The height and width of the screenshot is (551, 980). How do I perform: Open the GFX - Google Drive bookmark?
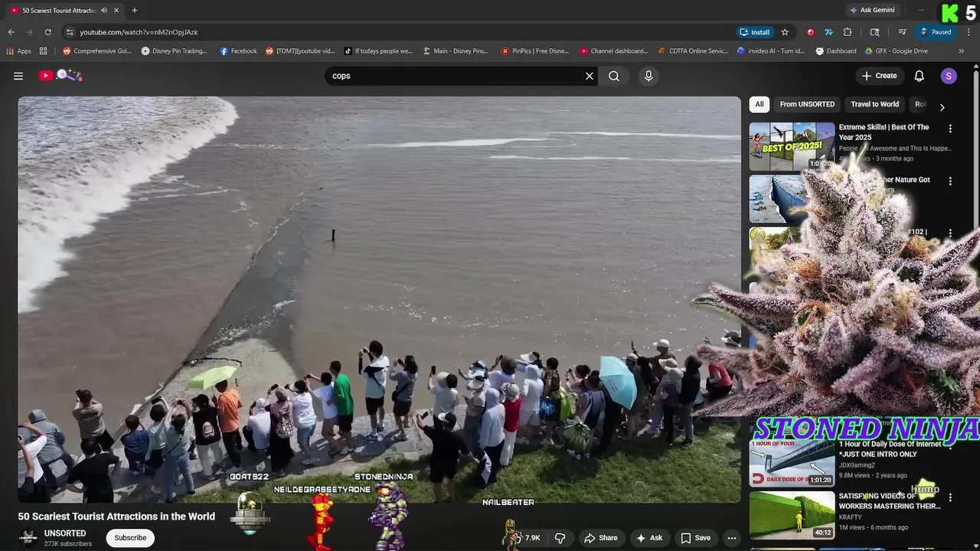pos(896,51)
